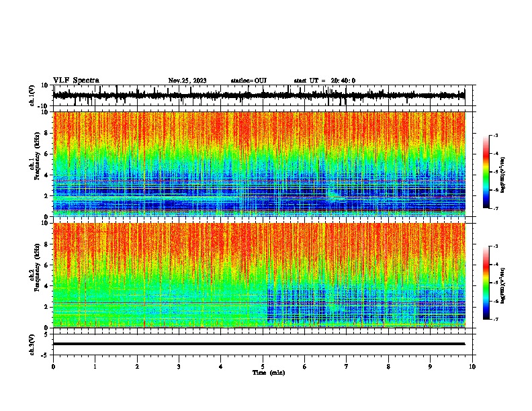Screen dimensions: 532x411
Task: Click time axis tick label '1'
Action: [x=95, y=367]
